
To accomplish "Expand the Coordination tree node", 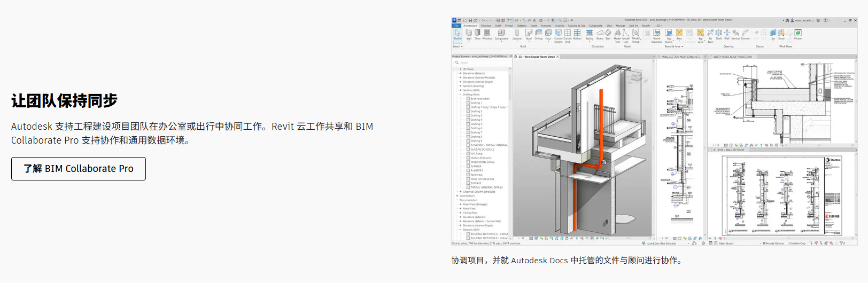I will tap(457, 196).
